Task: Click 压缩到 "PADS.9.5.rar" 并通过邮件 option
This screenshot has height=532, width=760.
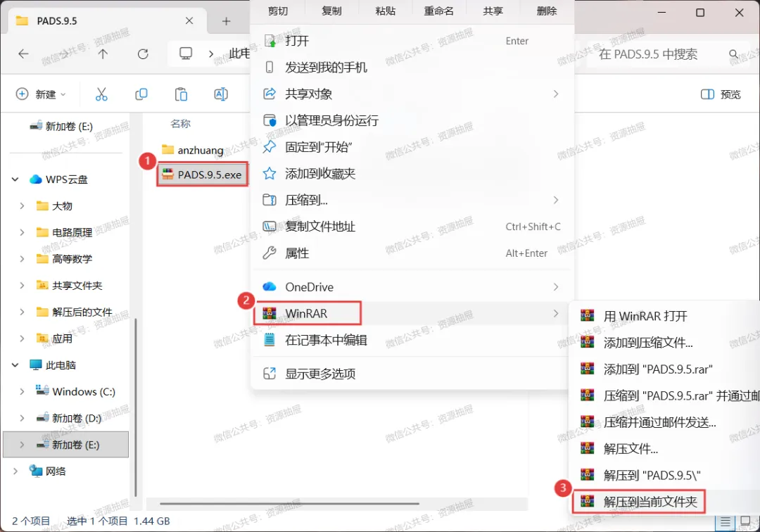Action: [x=666, y=396]
